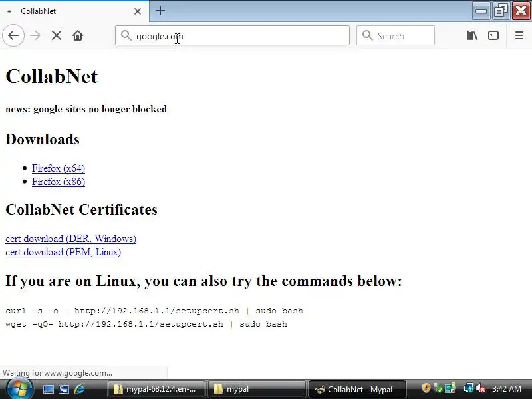The height and width of the screenshot is (399, 532).
Task: Click the wget setupcert.sh command text
Action: tap(146, 324)
